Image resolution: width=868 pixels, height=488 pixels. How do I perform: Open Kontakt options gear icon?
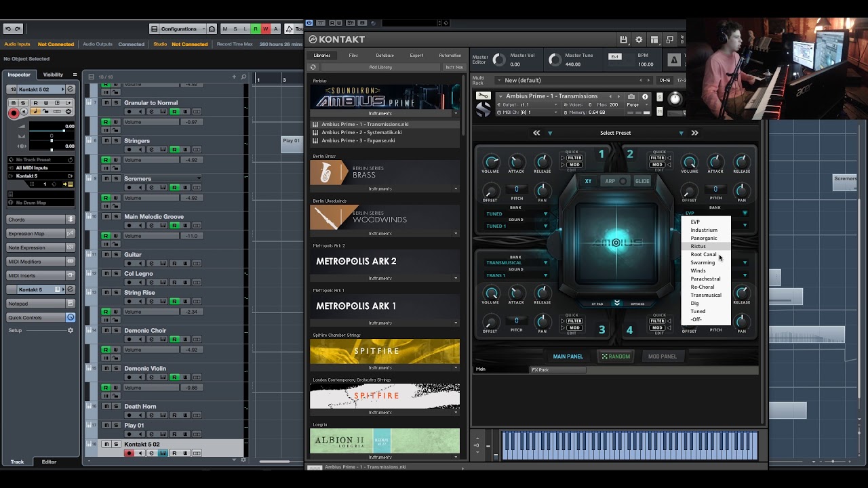coord(639,40)
